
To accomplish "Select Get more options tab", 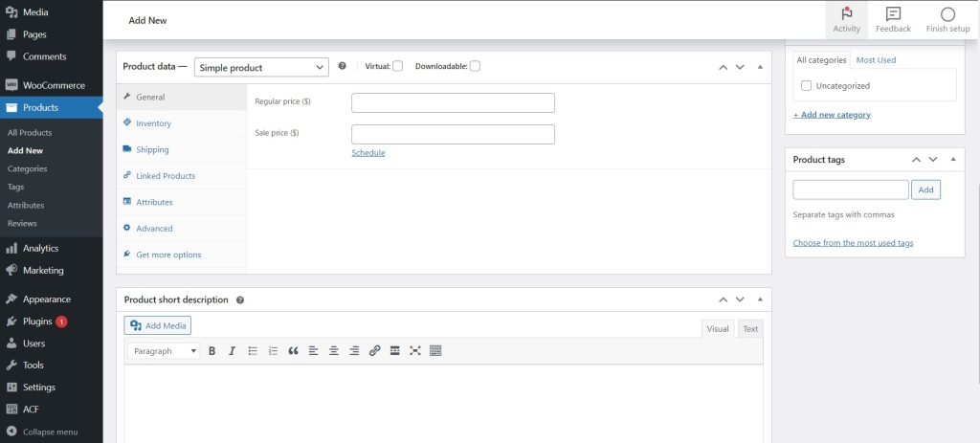I will point(182,255).
